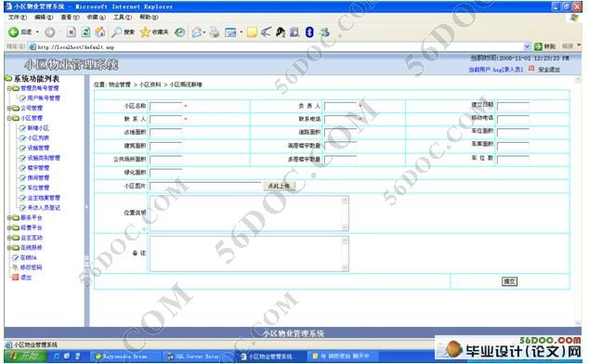Screen dimensions: 589x364
Task: Click the page icon beside 小区列表
Action: [22, 137]
